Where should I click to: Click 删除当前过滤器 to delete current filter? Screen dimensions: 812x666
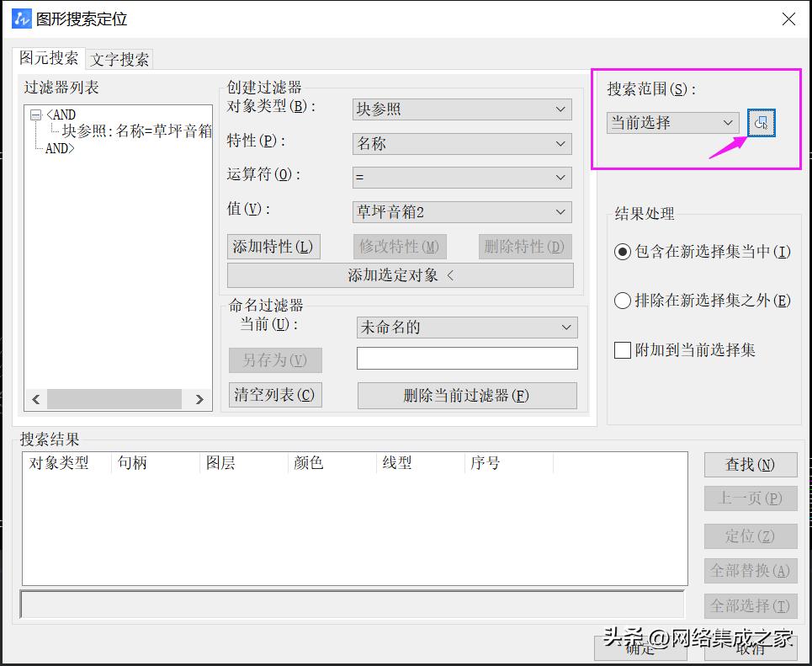click(x=467, y=396)
